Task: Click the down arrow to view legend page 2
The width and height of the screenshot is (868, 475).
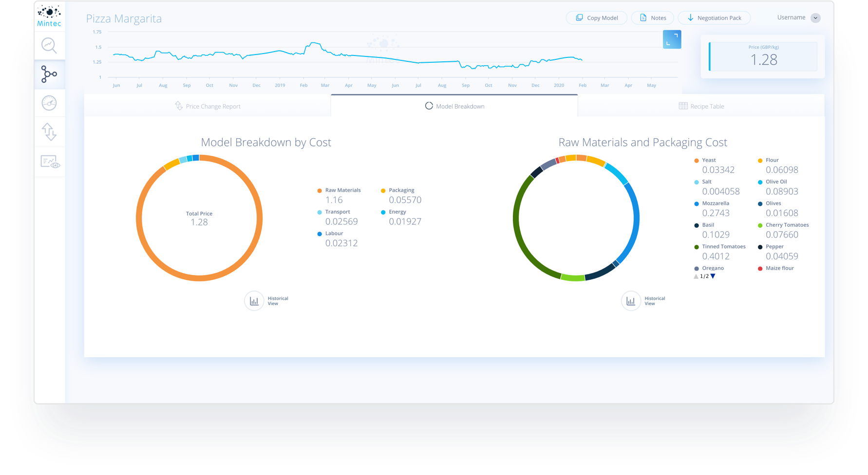Action: (713, 276)
